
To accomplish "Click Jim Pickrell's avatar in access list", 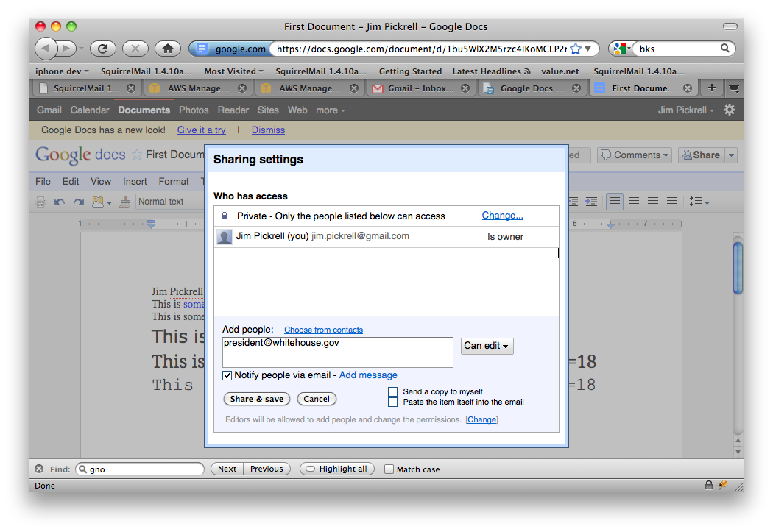I will coord(225,237).
